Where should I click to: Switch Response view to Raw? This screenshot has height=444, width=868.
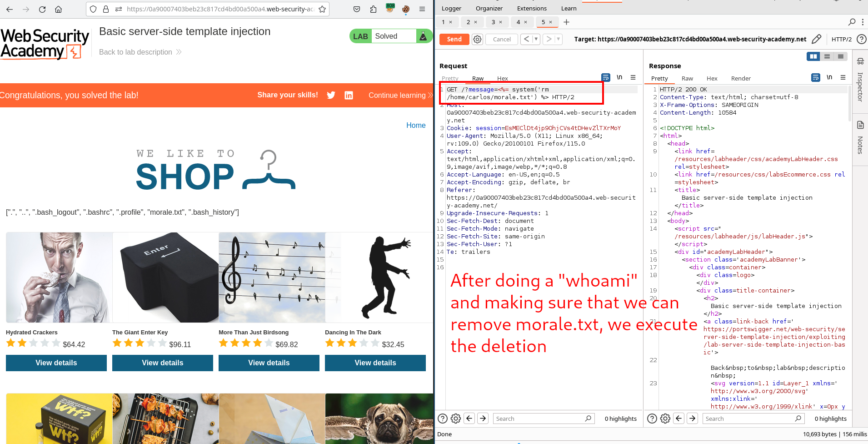pyautogui.click(x=687, y=78)
